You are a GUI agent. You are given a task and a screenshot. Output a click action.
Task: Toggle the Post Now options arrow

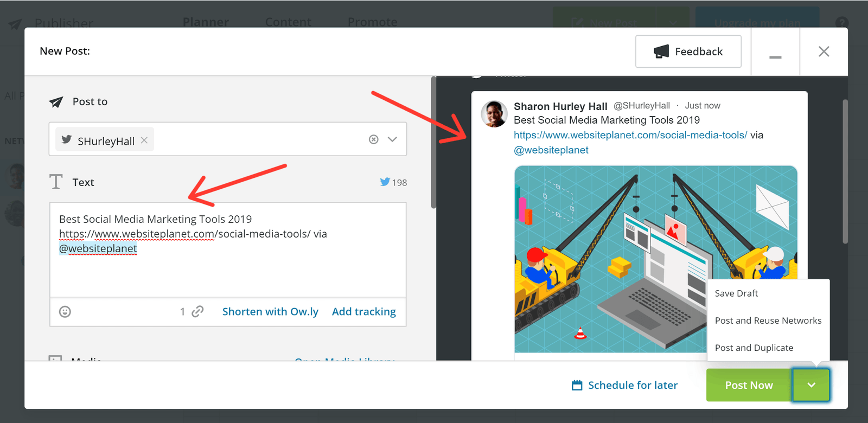pyautogui.click(x=811, y=385)
